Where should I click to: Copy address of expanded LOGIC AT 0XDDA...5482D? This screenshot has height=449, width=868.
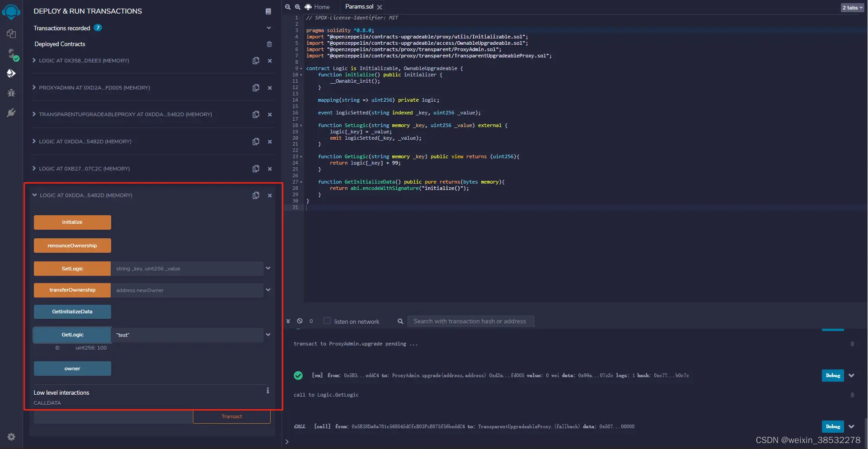[256, 195]
